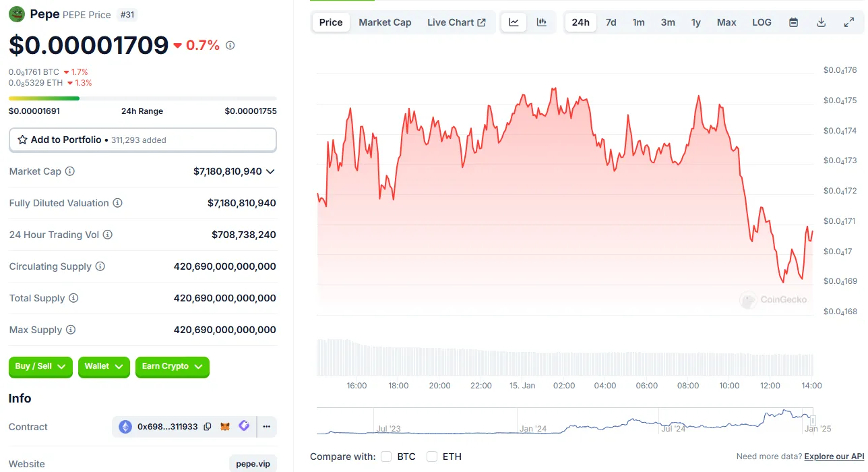Download the chart data
The height and width of the screenshot is (472, 868).
coord(821,22)
